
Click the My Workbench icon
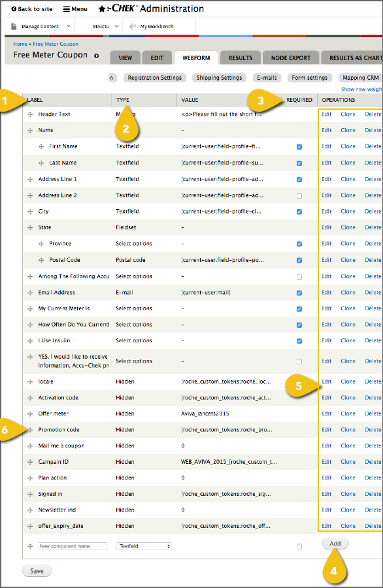pos(133,26)
